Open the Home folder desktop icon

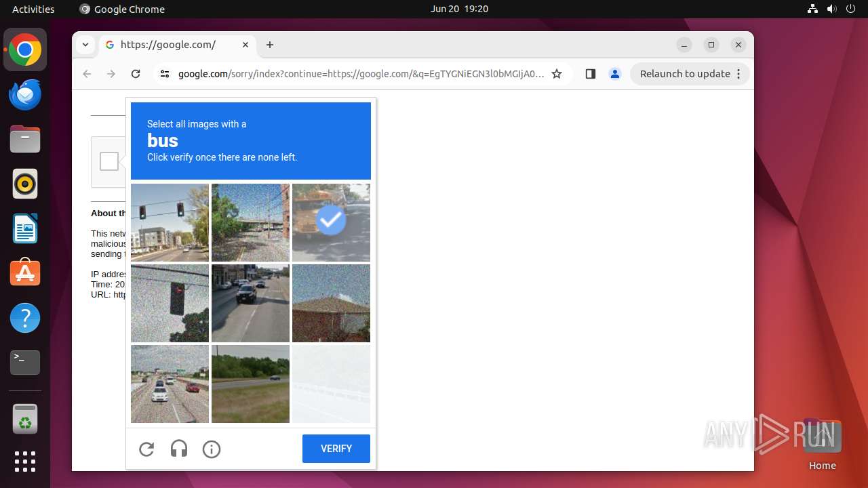822,445
